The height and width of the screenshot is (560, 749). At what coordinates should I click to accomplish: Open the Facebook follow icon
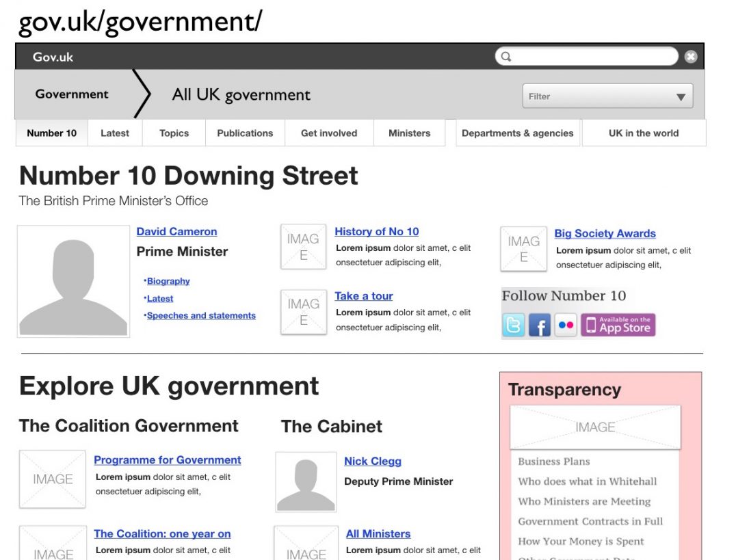click(540, 325)
